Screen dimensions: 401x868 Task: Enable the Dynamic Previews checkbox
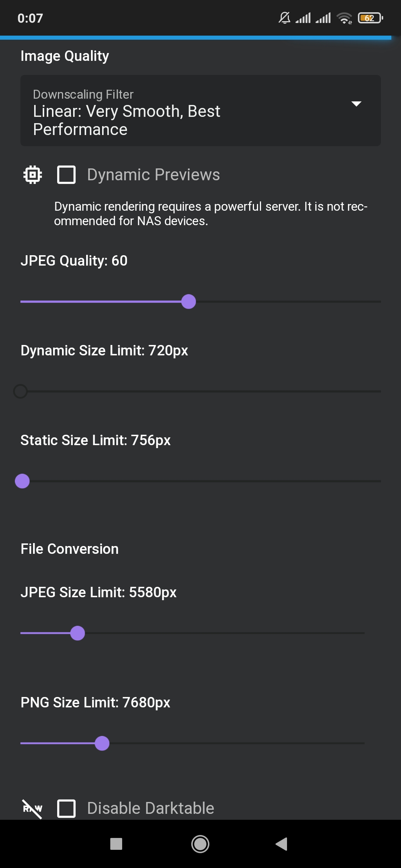tap(66, 174)
